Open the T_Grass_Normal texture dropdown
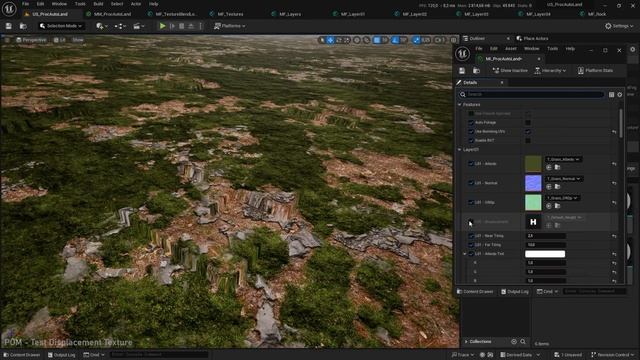 (x=564, y=179)
